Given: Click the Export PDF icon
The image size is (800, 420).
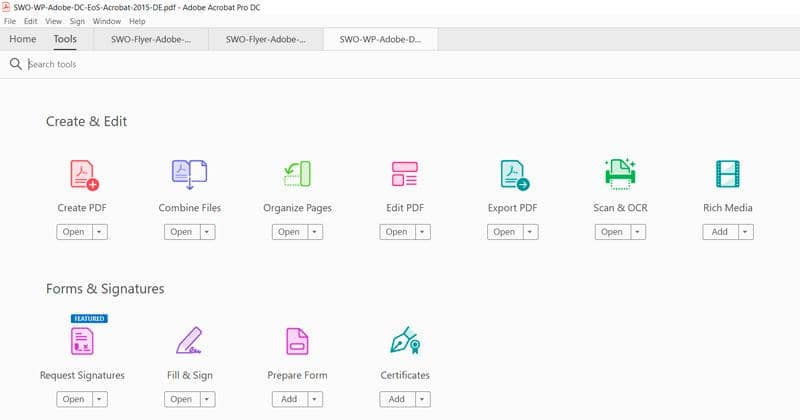Looking at the screenshot, I should [x=513, y=174].
